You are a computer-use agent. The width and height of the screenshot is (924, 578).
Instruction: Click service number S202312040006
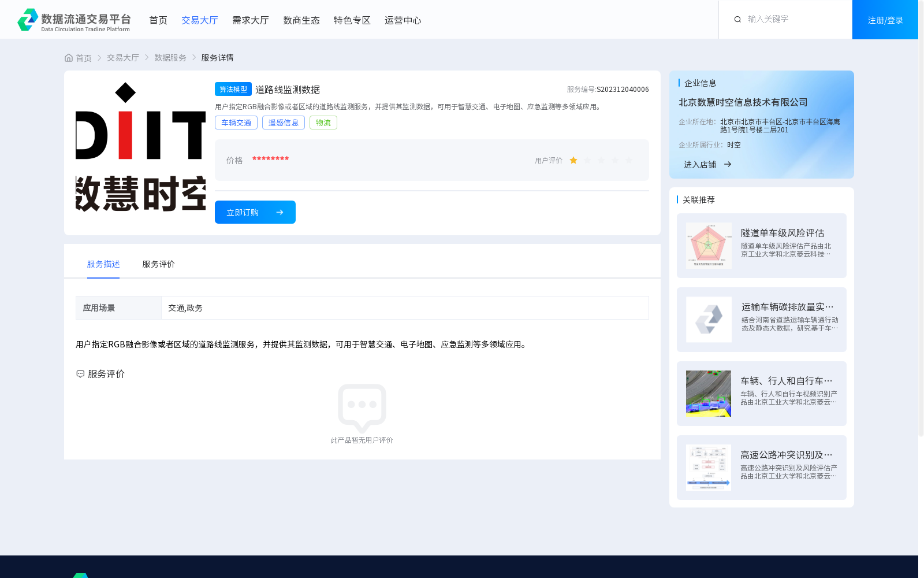(x=623, y=90)
